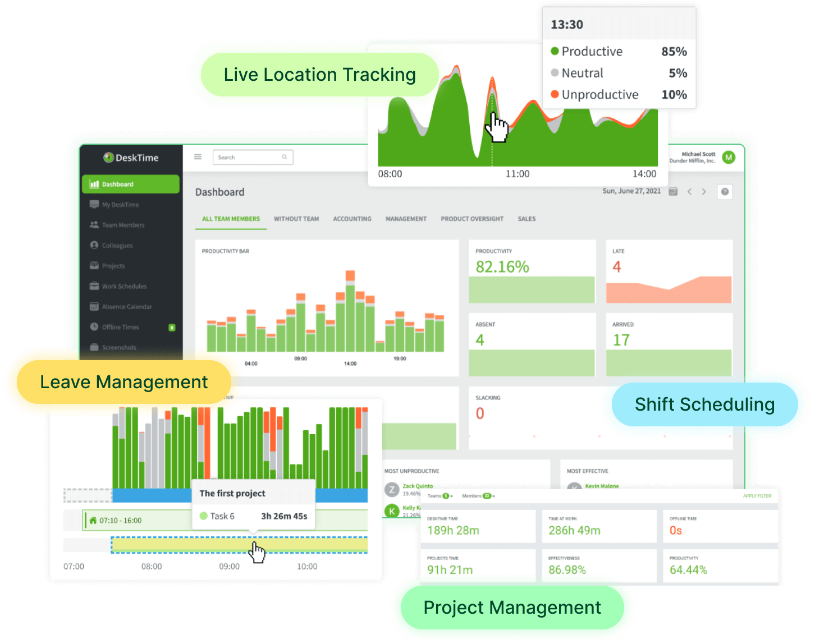Screen dimensions: 815x644
Task: Click the Slacking 0 card
Action: 601,418
